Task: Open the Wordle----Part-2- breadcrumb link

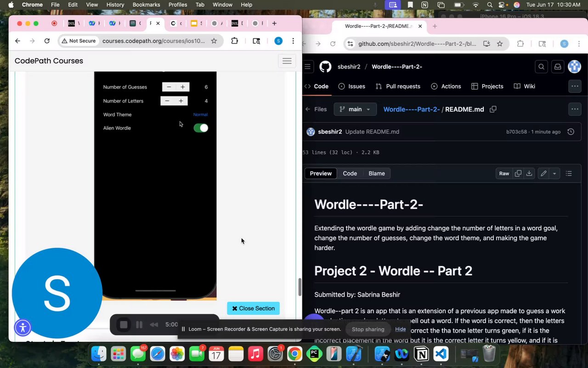Action: point(412,109)
